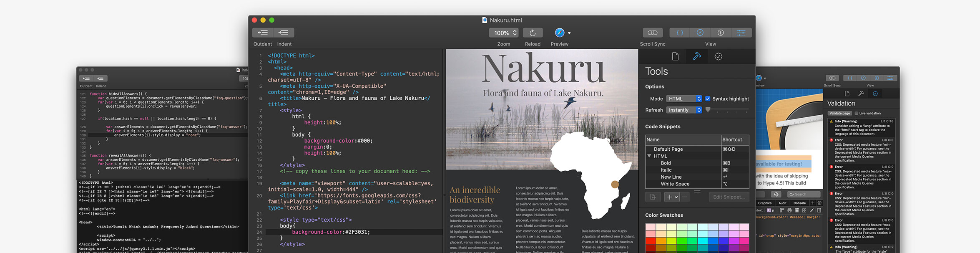Switch to the Console tab

click(x=799, y=203)
